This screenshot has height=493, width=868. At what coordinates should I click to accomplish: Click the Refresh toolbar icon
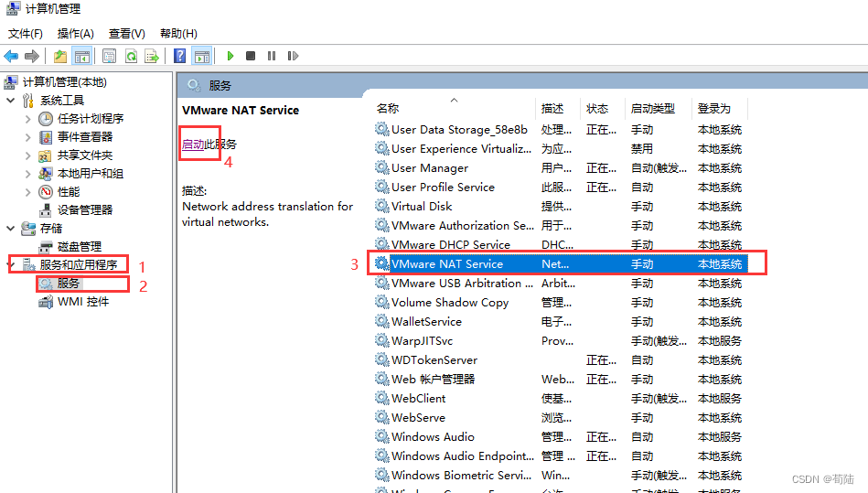coord(131,56)
